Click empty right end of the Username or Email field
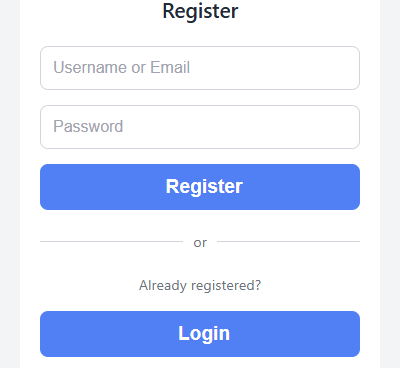The image size is (400, 368). click(x=317, y=68)
